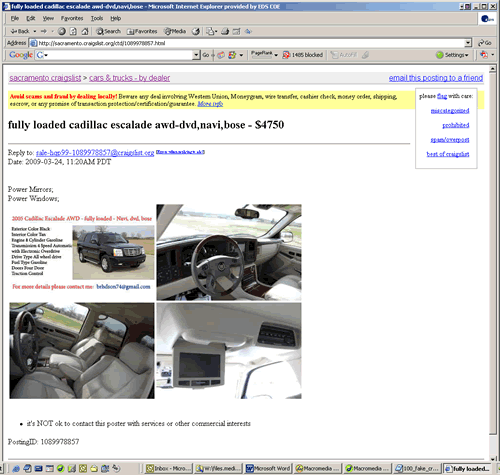Open the Mail toolbar icon
This screenshot has height=475, width=500.
coord(211,31)
